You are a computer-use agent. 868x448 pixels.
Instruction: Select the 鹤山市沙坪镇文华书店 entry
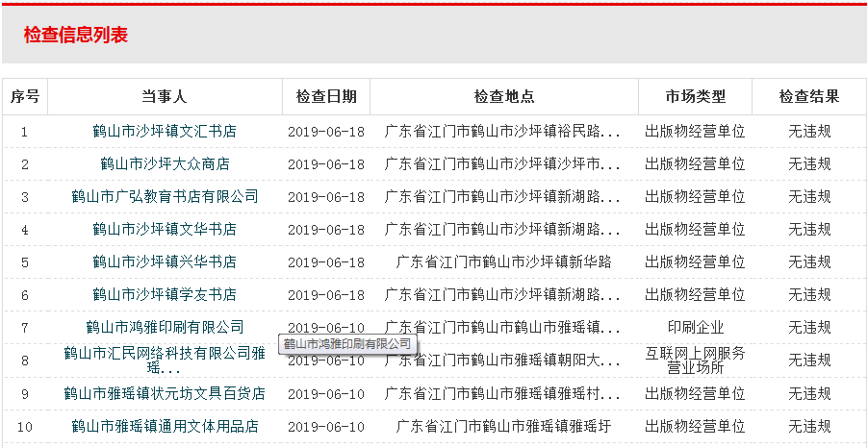coord(165,230)
